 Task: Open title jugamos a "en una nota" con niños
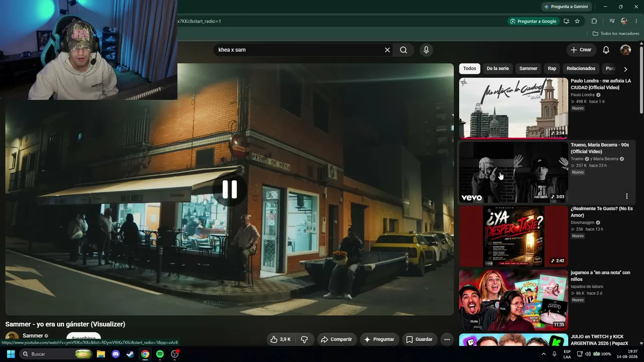[600, 276]
